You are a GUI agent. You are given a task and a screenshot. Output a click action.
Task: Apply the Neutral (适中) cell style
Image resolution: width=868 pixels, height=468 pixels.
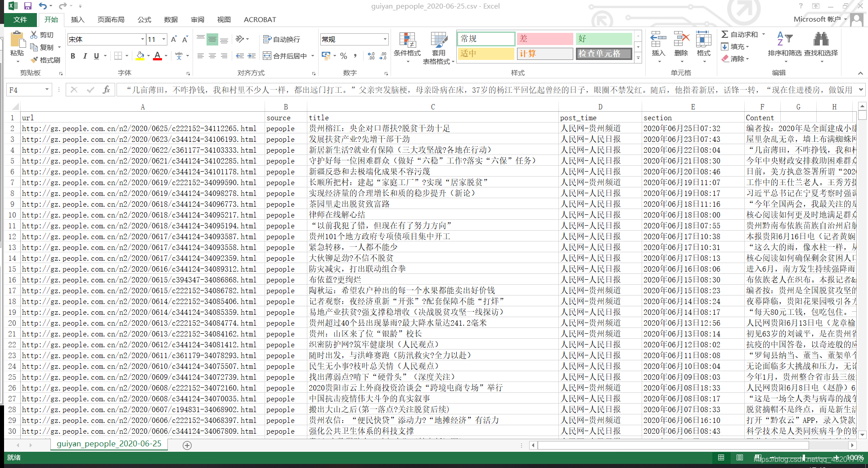pyautogui.click(x=486, y=54)
